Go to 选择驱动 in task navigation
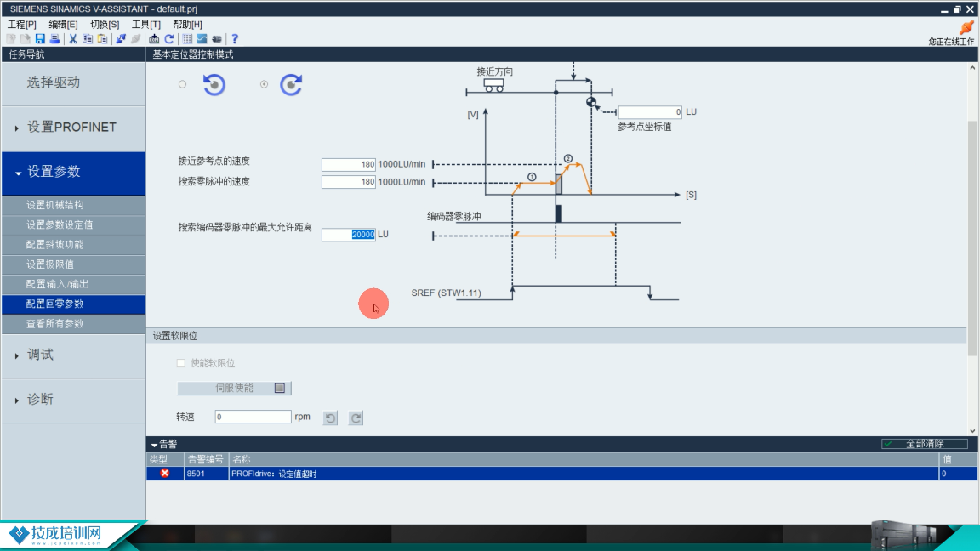The image size is (980, 551). pos(74,83)
